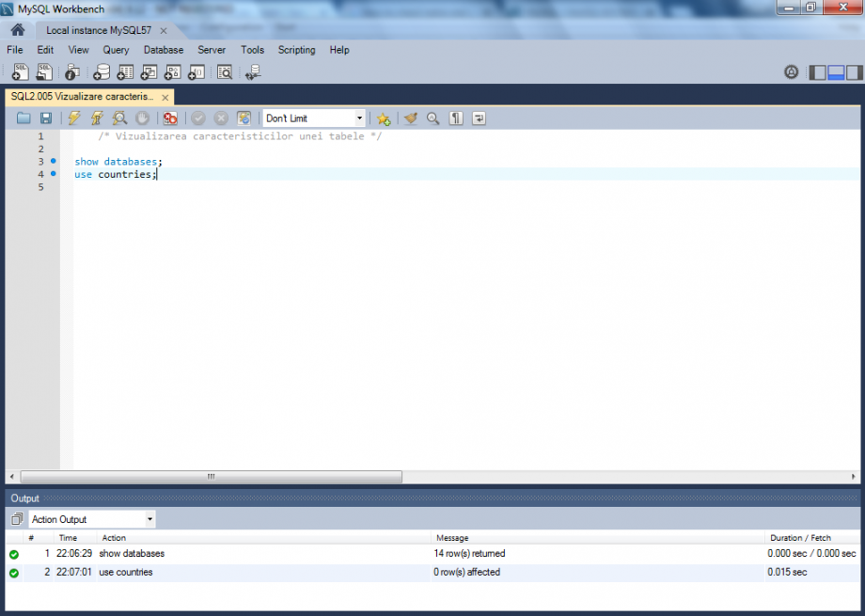
Task: Open the View menu
Action: coord(78,50)
